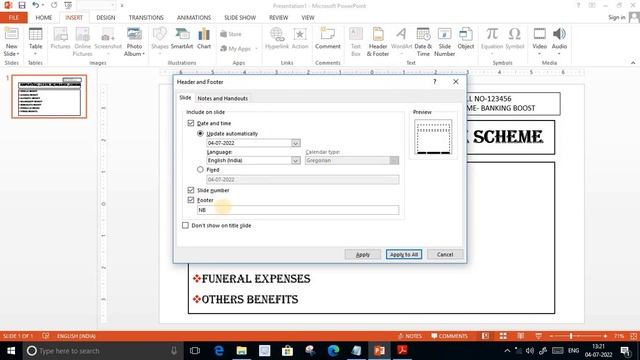This screenshot has height=360, width=640.
Task: Open the Shapes gallery
Action: pos(160,41)
